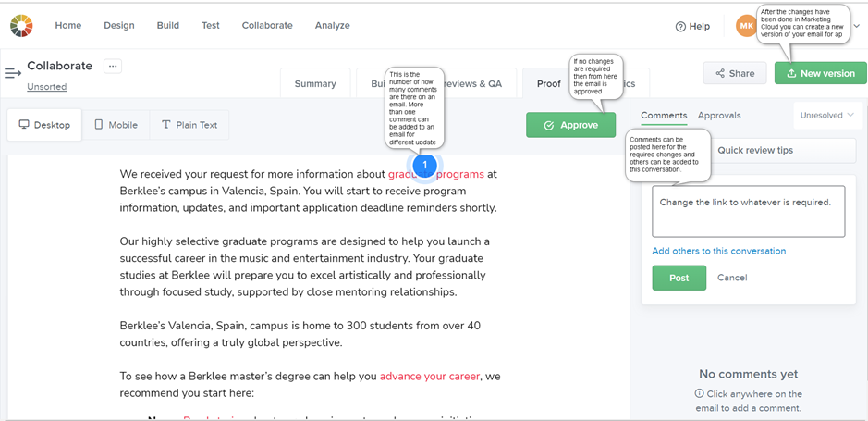The image size is (868, 421).
Task: Click the Collaborate page title
Action: tap(60, 66)
